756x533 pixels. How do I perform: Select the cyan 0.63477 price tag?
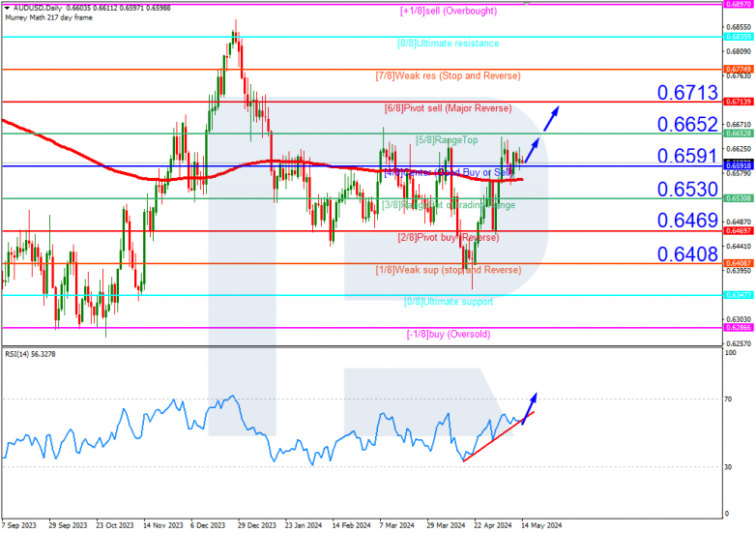739,295
